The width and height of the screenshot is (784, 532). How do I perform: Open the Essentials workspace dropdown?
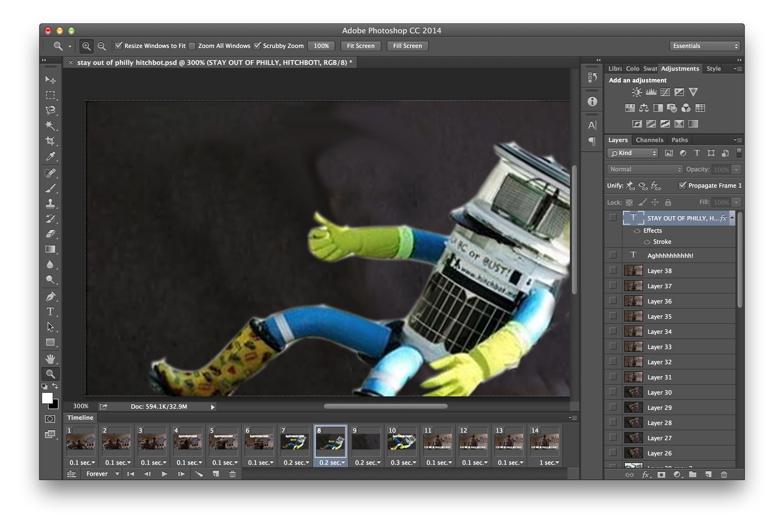(705, 46)
